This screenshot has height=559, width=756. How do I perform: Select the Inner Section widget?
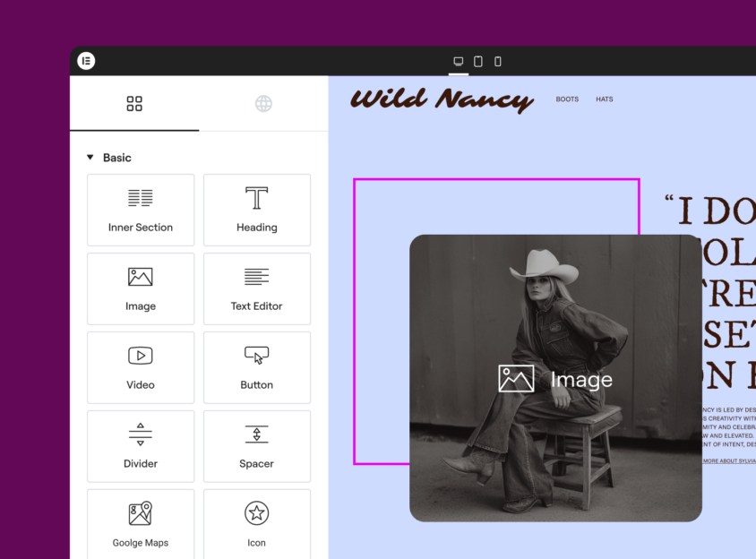click(x=141, y=210)
